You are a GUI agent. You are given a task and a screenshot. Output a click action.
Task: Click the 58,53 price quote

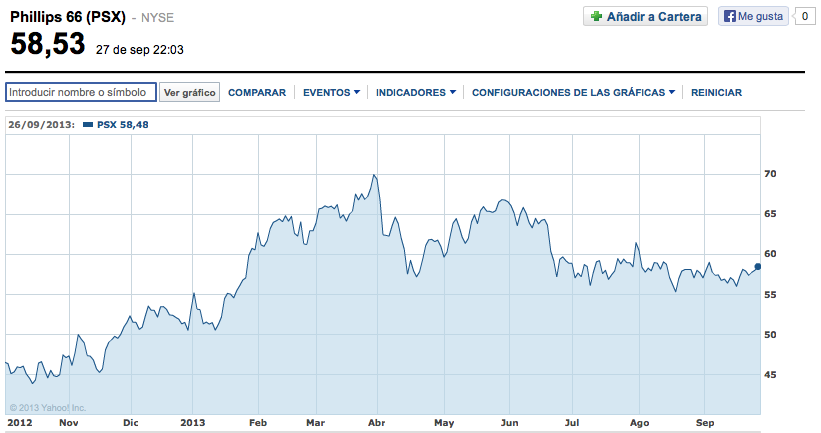[x=48, y=43]
